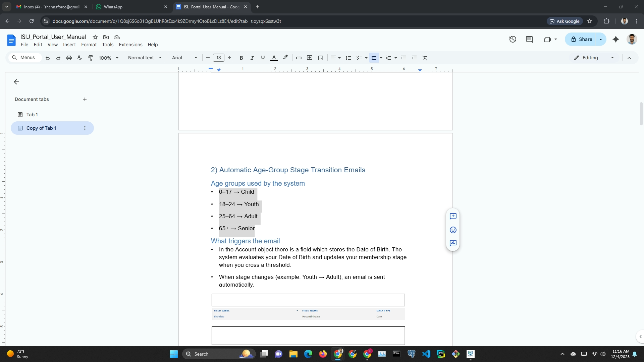Open the Insert menu

coord(69,45)
